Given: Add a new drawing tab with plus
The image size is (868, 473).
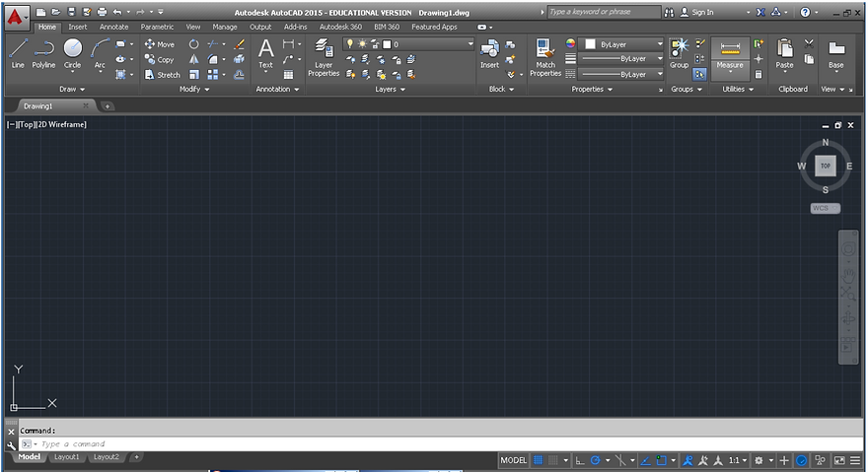Looking at the screenshot, I should 107,106.
